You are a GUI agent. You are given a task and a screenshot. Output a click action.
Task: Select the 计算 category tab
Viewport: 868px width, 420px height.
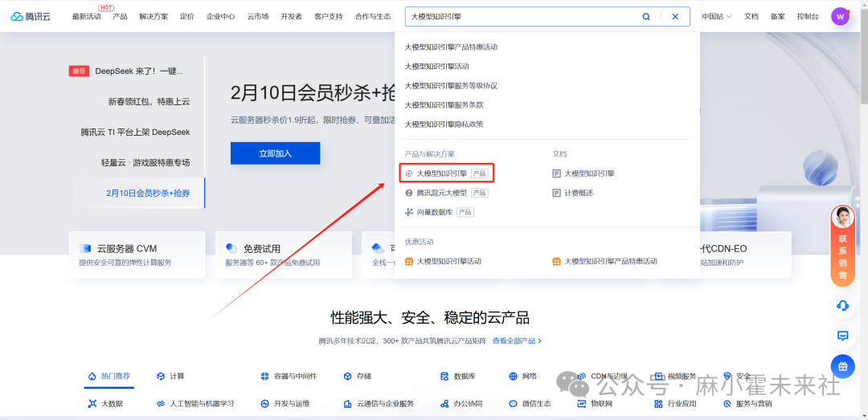coord(170,377)
